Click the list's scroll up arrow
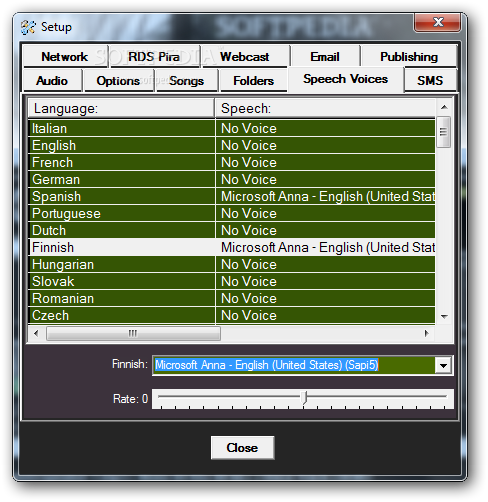The width and height of the screenshot is (488, 502). [x=444, y=107]
